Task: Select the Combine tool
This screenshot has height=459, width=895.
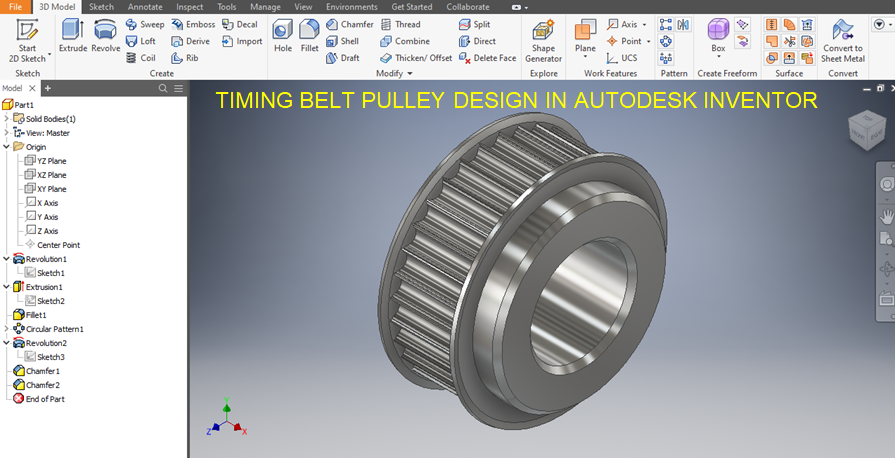Action: coord(405,41)
